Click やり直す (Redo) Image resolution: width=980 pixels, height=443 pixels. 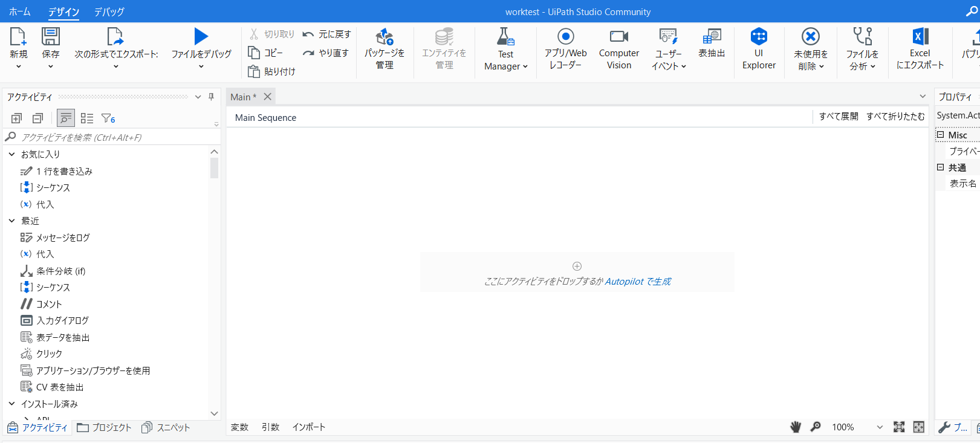click(326, 53)
